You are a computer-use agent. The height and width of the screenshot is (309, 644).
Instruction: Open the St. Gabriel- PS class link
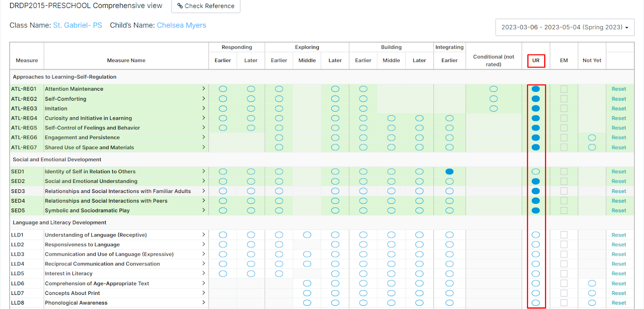[78, 25]
